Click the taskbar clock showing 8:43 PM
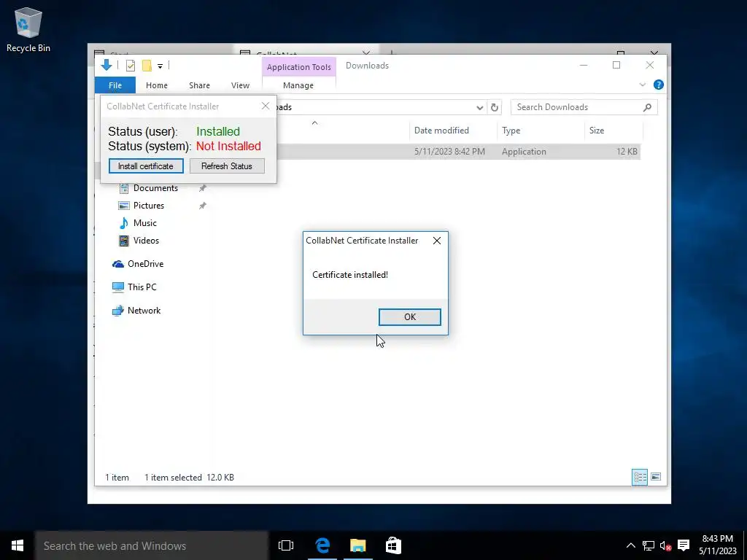The height and width of the screenshot is (560, 747). click(x=718, y=545)
